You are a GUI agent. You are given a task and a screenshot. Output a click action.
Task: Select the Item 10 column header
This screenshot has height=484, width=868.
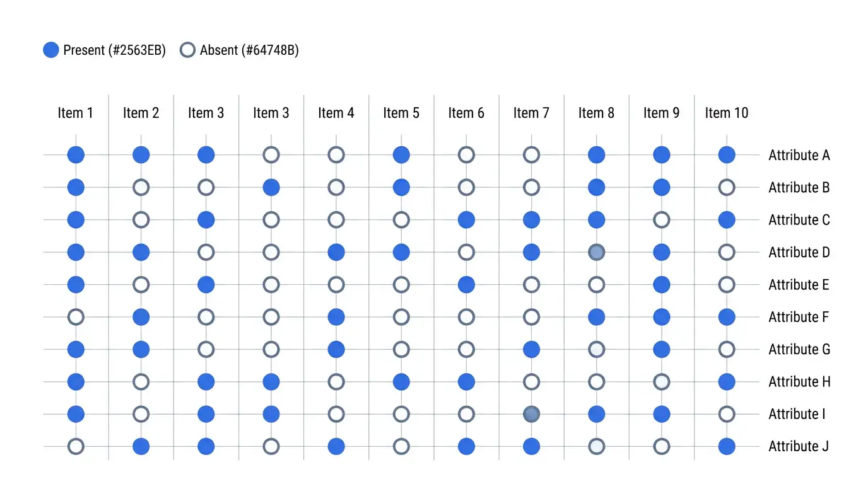pos(727,113)
